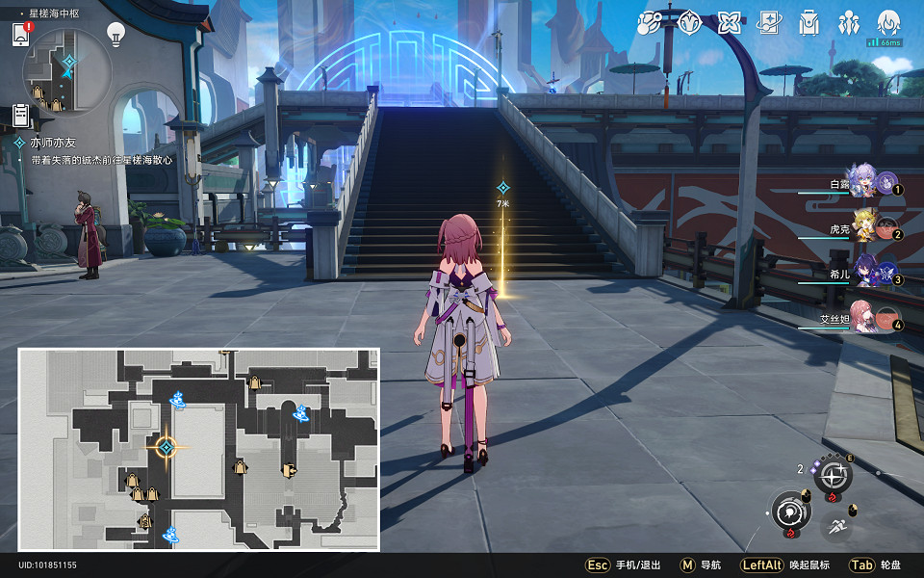Open the mission log clipboard icon
924x578 pixels.
pos(21,116)
